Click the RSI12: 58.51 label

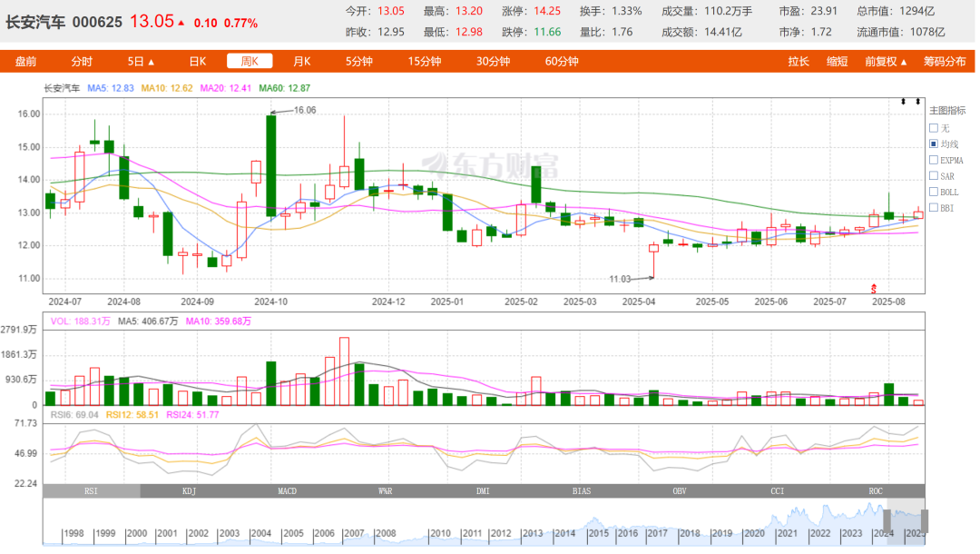click(x=132, y=414)
